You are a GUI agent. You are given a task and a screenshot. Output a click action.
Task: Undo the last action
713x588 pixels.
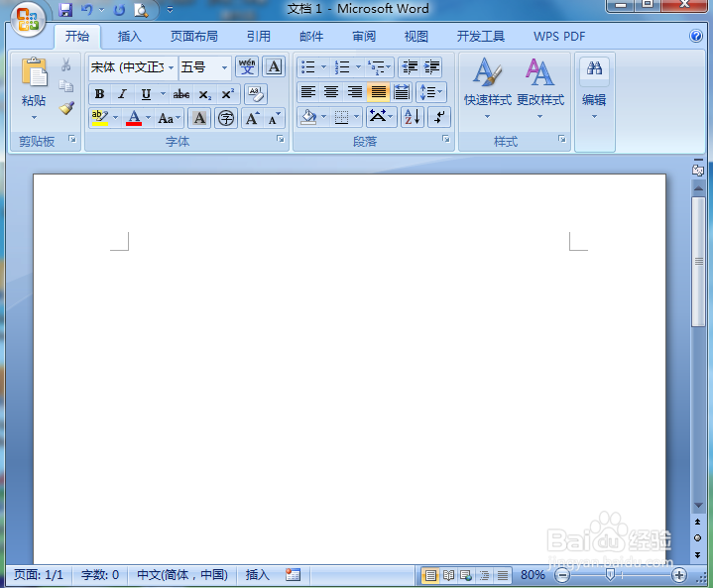pyautogui.click(x=87, y=10)
